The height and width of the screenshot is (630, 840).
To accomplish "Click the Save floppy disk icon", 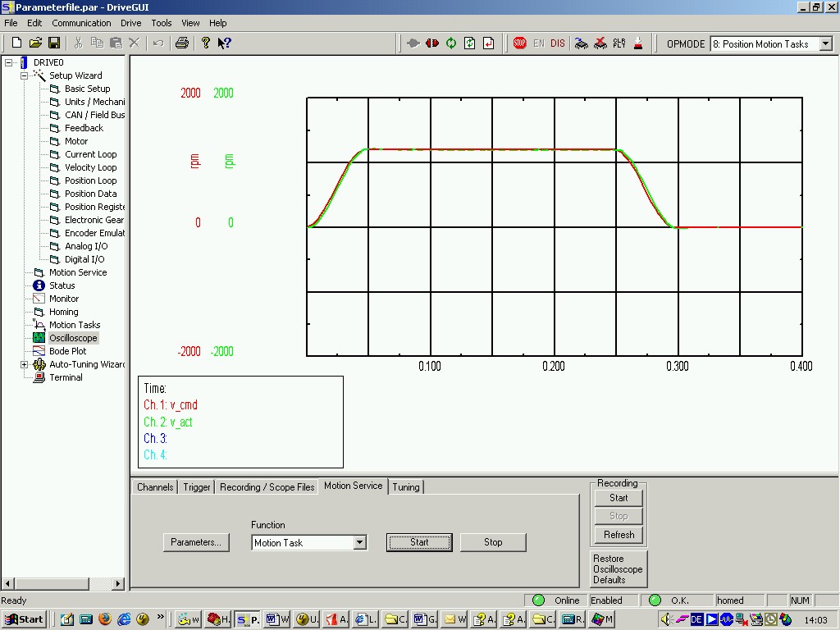I will click(x=54, y=43).
